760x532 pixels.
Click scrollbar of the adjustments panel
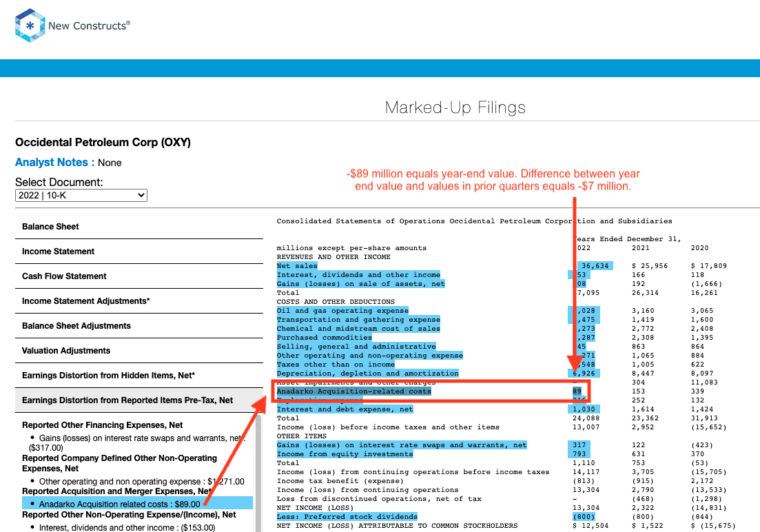coord(259,473)
